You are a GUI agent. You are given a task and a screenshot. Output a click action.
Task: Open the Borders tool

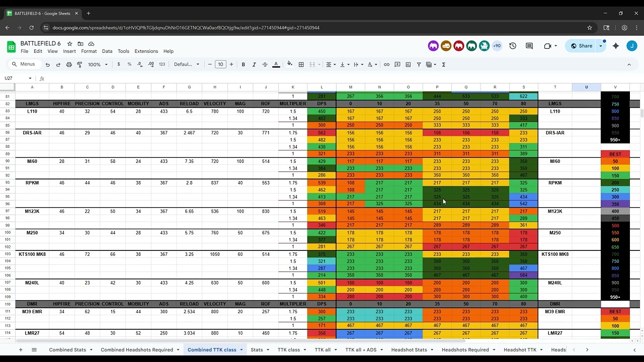pyautogui.click(x=301, y=64)
